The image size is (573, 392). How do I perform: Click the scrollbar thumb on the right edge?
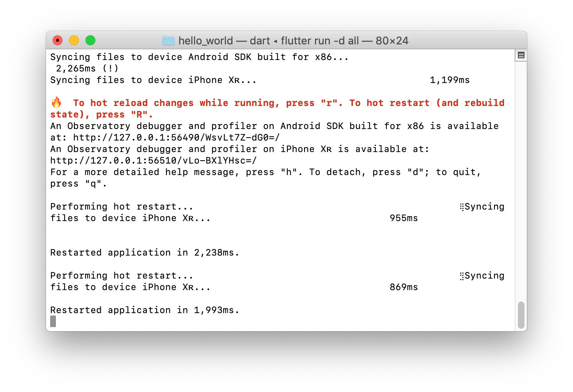coord(522,314)
